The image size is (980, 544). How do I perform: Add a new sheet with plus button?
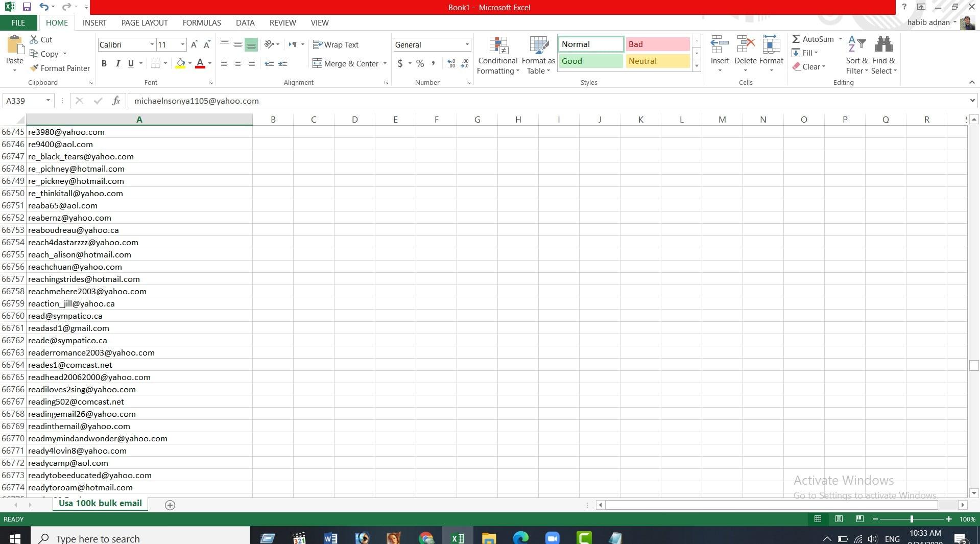tap(170, 505)
